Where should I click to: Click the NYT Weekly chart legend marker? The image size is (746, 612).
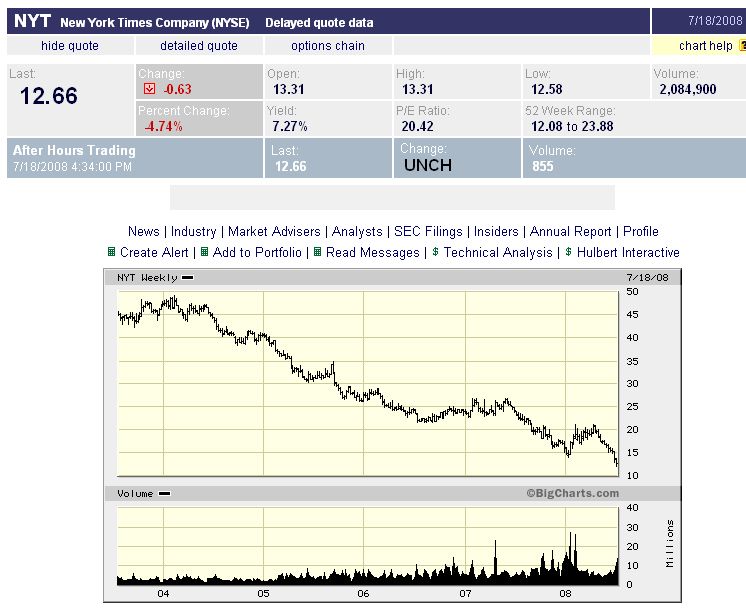coord(188,277)
